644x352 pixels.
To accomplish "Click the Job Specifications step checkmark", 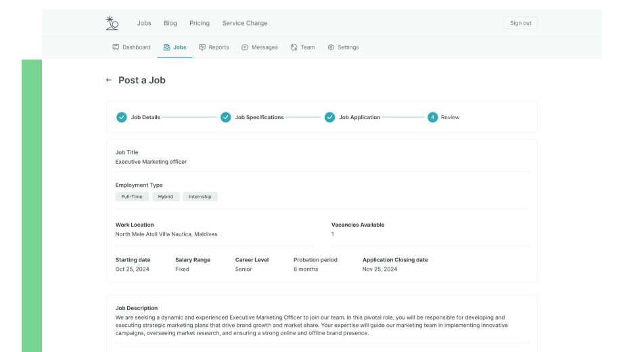I will 225,117.
